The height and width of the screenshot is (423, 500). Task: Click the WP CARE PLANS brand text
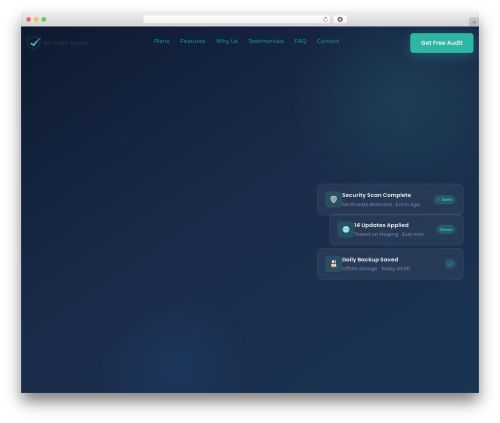[x=65, y=43]
